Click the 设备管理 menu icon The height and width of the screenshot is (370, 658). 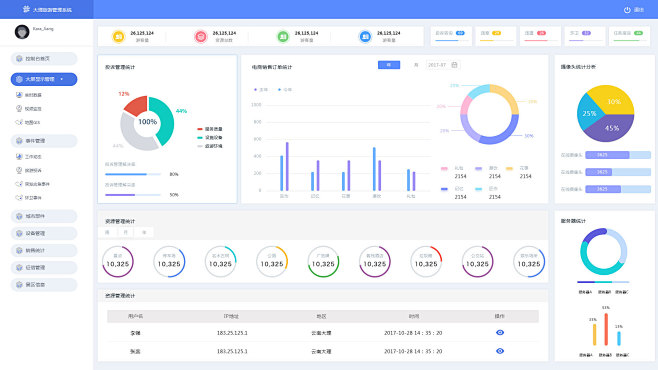tap(19, 233)
